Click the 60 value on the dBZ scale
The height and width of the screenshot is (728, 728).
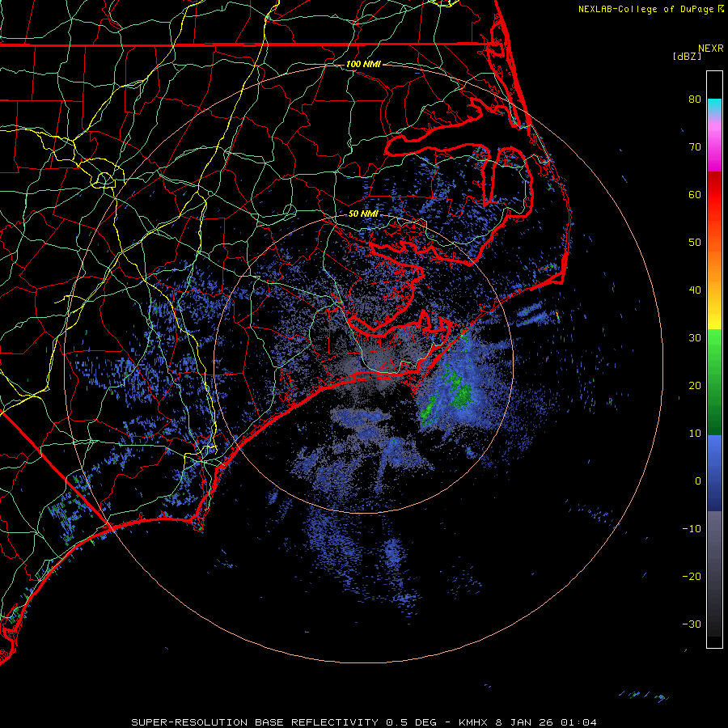[x=695, y=194]
